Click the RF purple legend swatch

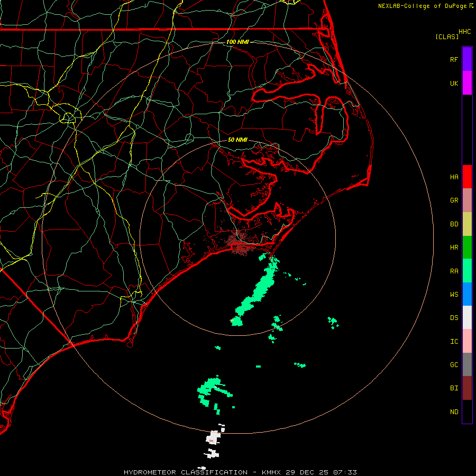pos(467,59)
